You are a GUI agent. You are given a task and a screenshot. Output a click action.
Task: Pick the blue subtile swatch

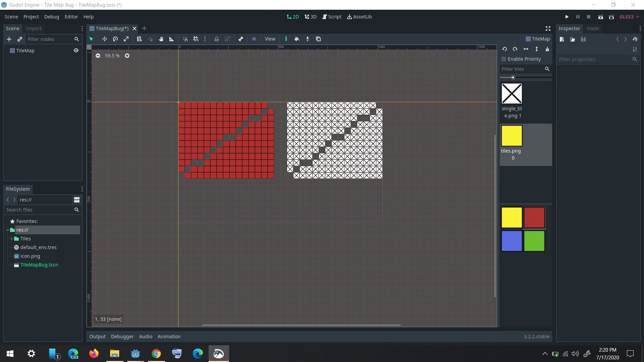512,241
